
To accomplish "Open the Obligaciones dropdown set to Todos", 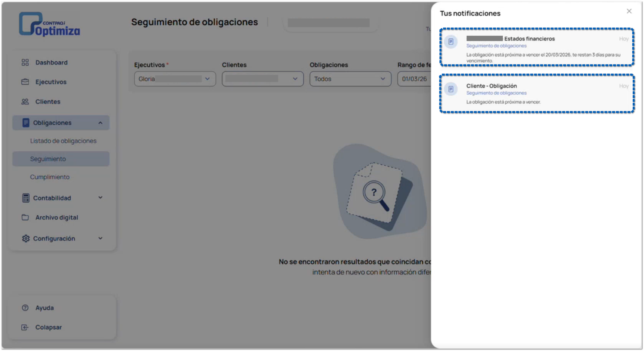I will tap(351, 79).
